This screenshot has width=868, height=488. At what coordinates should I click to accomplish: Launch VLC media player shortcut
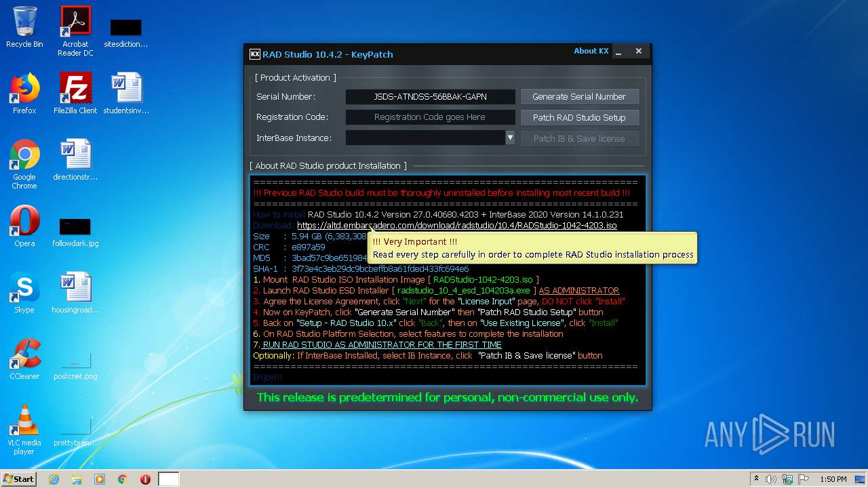pos(24,430)
